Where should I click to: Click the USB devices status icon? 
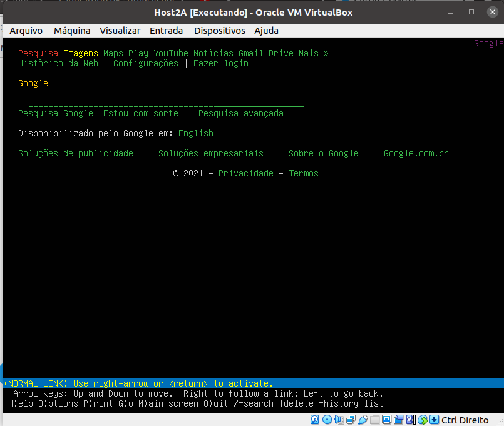[363, 420]
